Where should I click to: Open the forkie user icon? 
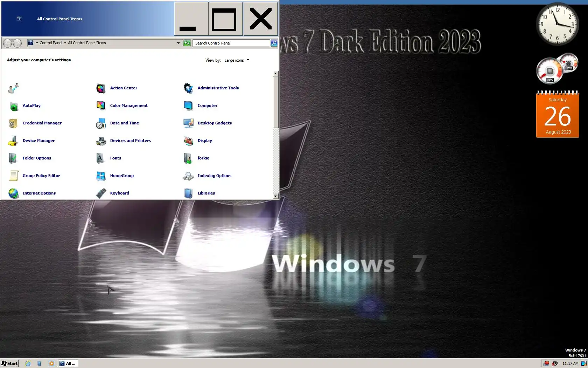click(188, 158)
